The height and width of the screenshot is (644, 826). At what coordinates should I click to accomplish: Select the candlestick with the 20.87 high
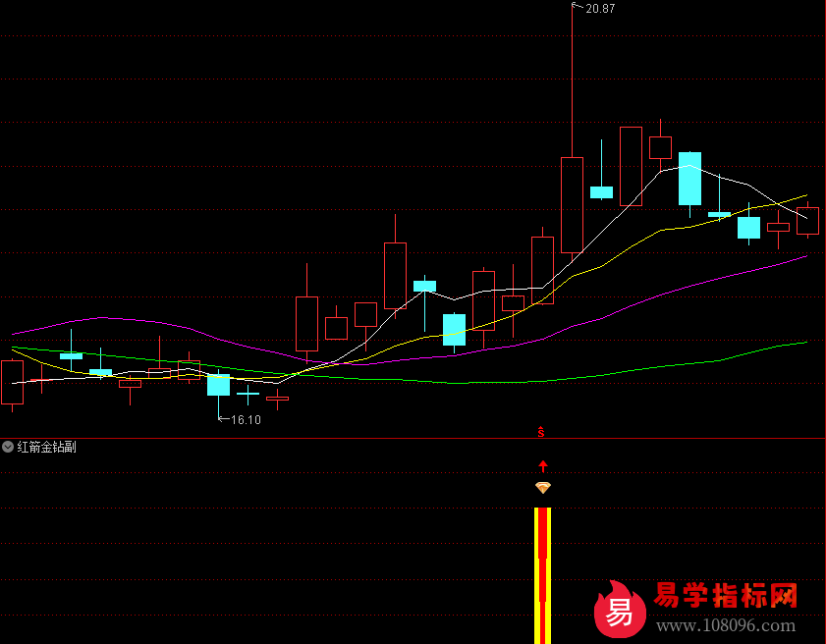(x=572, y=204)
